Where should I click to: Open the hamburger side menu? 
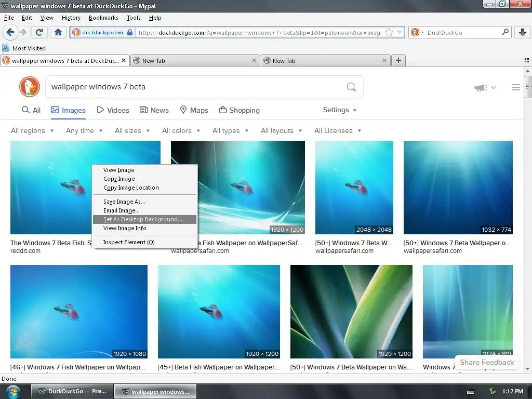pyautogui.click(x=516, y=87)
